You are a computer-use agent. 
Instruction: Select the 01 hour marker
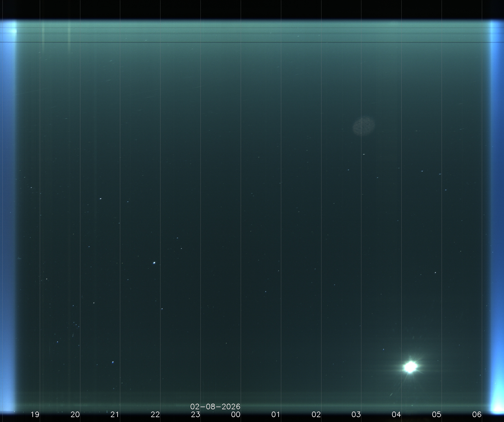coord(276,415)
